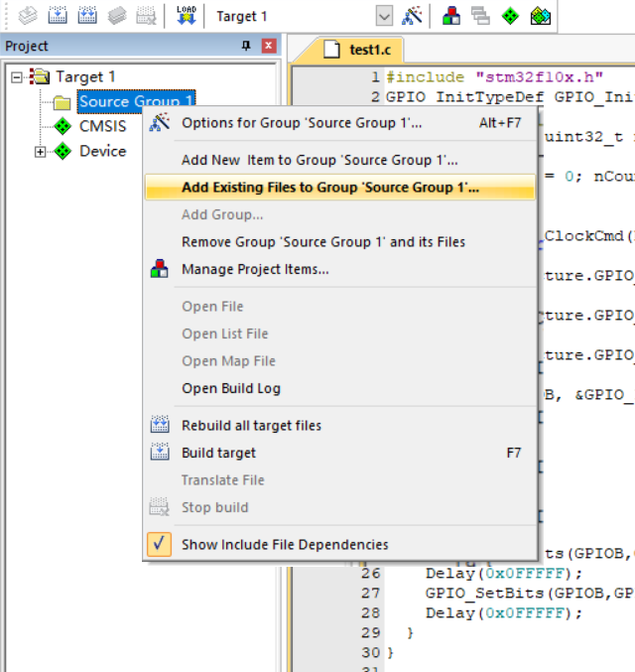635x672 pixels.
Task: Click the Device green diamond icon
Action: point(63,151)
